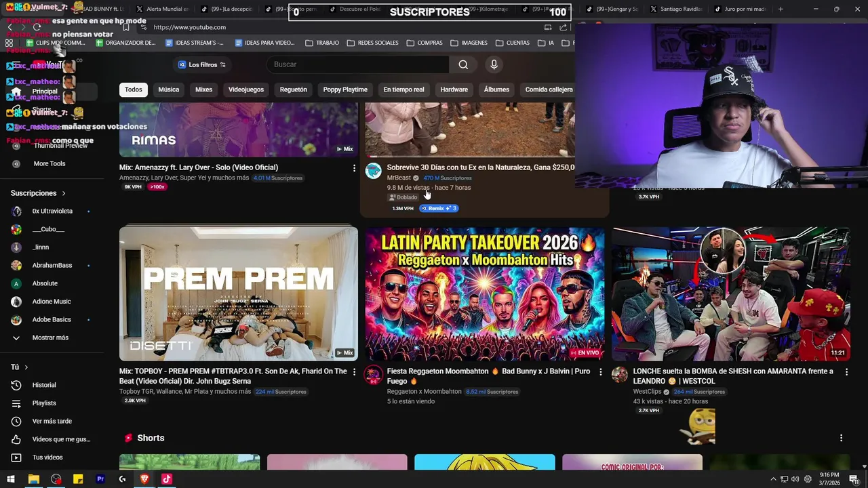Open the Tus videos icon
Screen dimensions: 868x488
pos(16,457)
